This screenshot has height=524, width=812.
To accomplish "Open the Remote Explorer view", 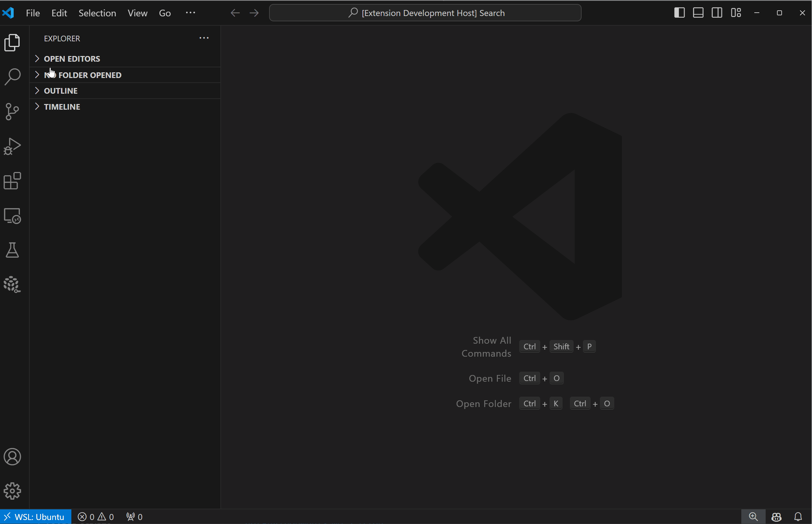I will point(12,216).
